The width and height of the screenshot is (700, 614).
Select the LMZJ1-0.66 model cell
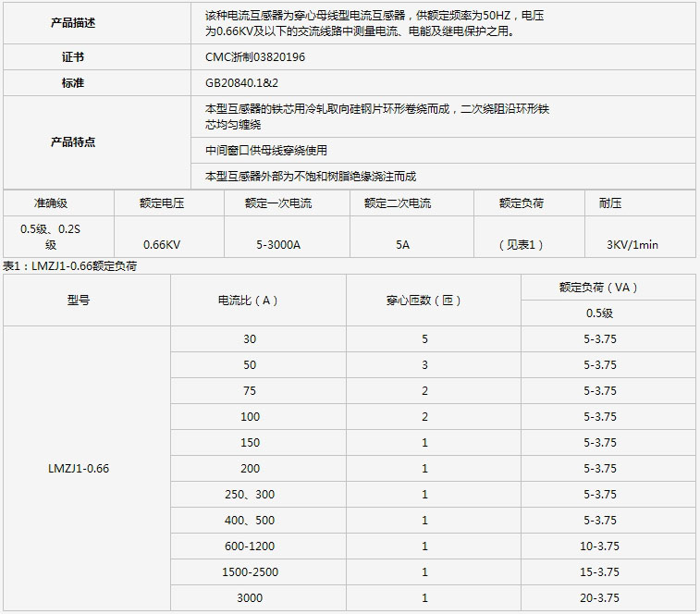click(x=79, y=469)
